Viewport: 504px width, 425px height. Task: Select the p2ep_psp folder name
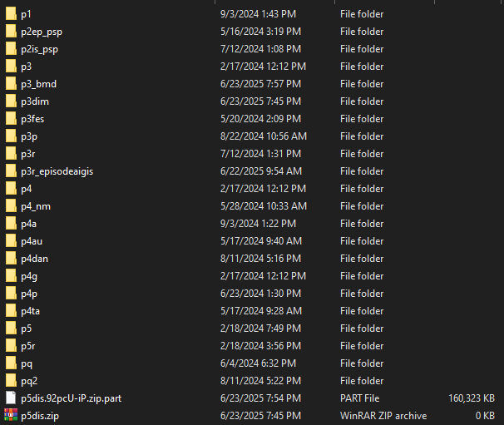[x=42, y=32]
